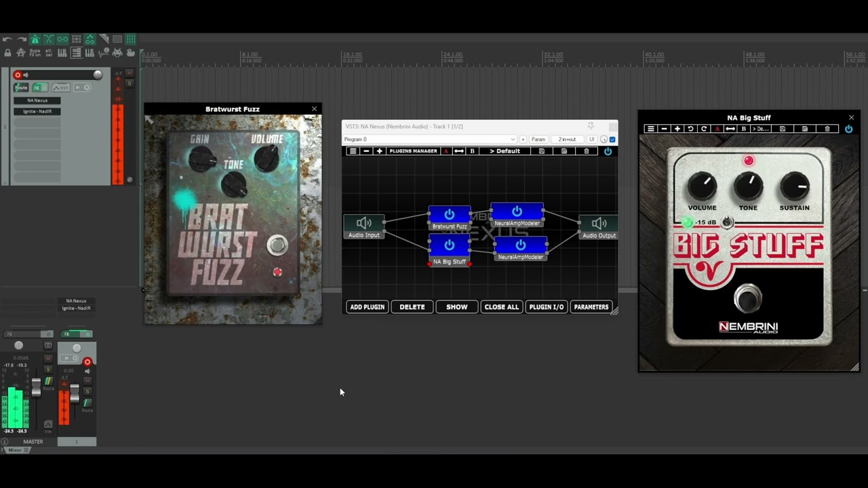Click the DELETE button in NA Nexus

click(412, 307)
